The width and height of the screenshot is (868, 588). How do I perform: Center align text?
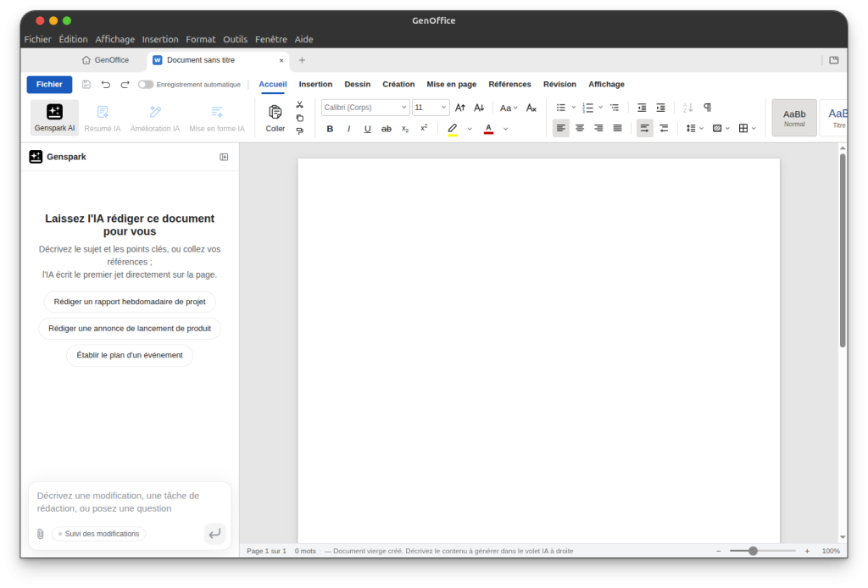point(580,128)
